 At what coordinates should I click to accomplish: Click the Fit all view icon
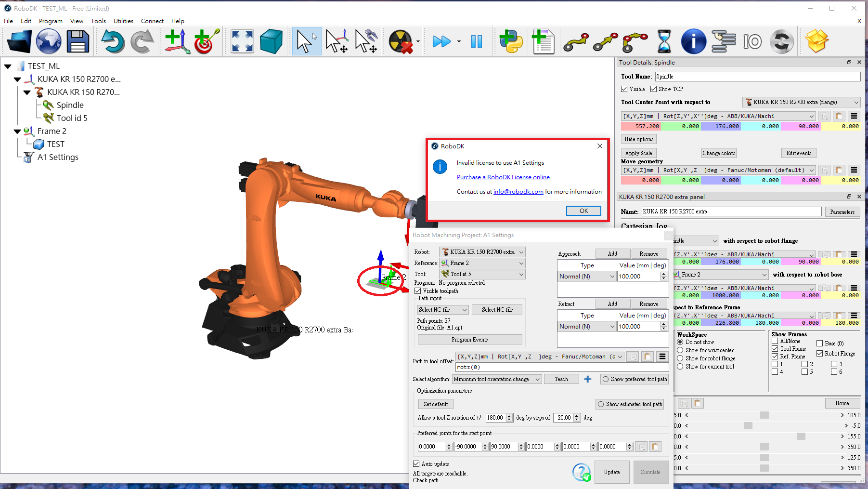click(x=242, y=41)
